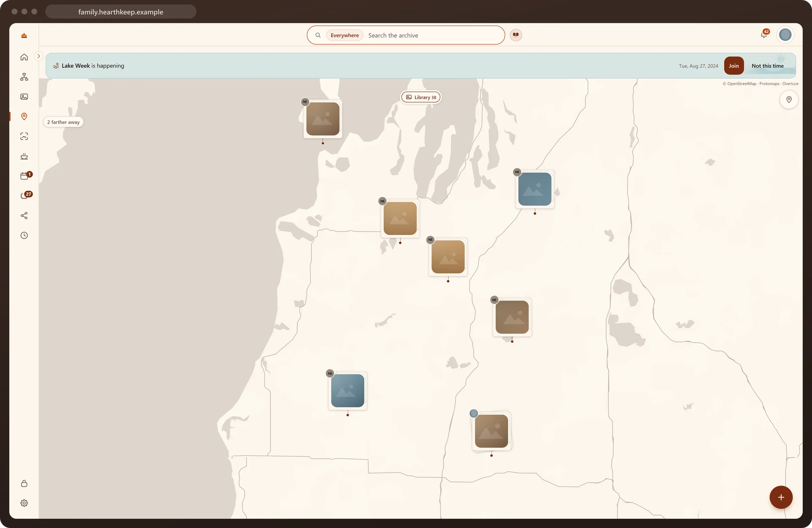Screen dimensions: 812x528
Task: Open the Overture attribution link
Action: (x=790, y=84)
